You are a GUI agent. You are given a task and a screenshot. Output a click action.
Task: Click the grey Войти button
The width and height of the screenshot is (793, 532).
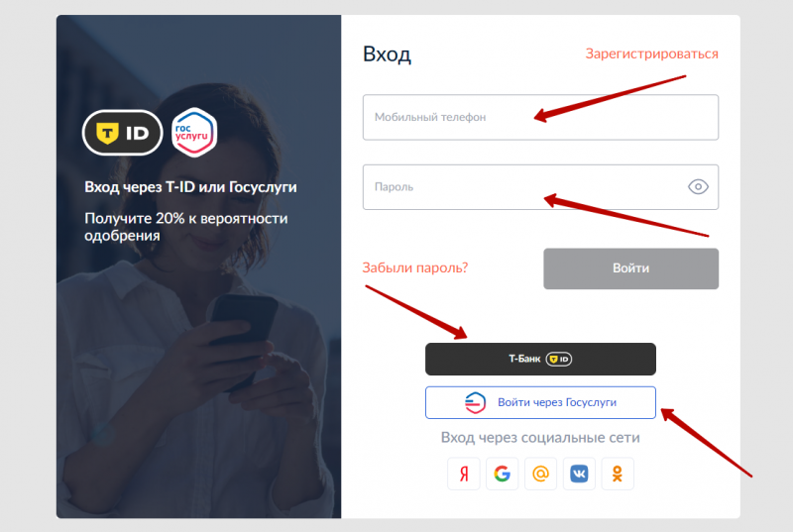point(630,268)
